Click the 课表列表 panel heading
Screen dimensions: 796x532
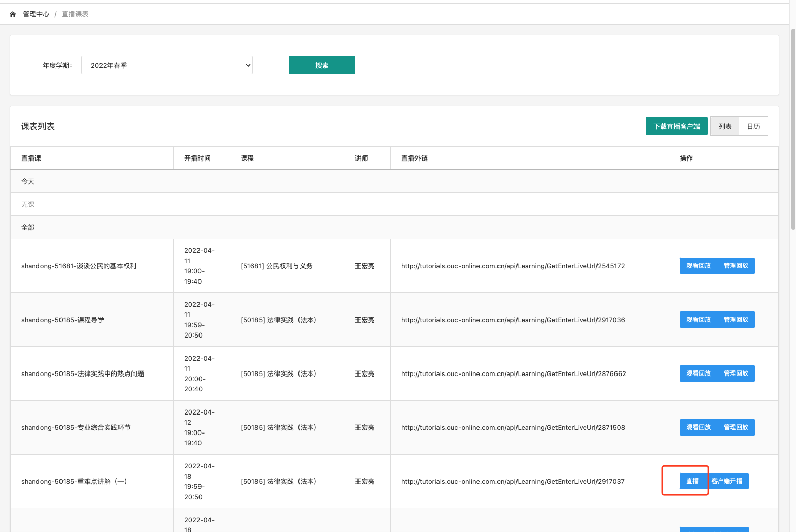click(38, 126)
